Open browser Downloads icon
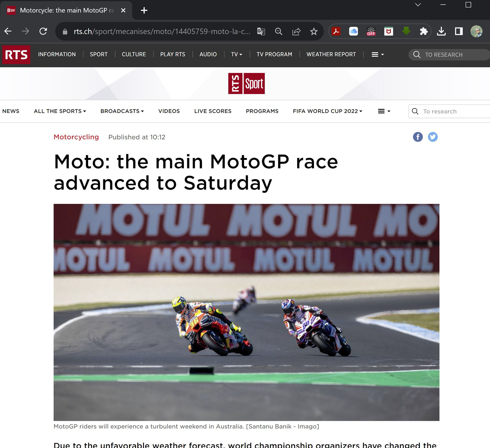The height and width of the screenshot is (448, 490). coord(441,31)
